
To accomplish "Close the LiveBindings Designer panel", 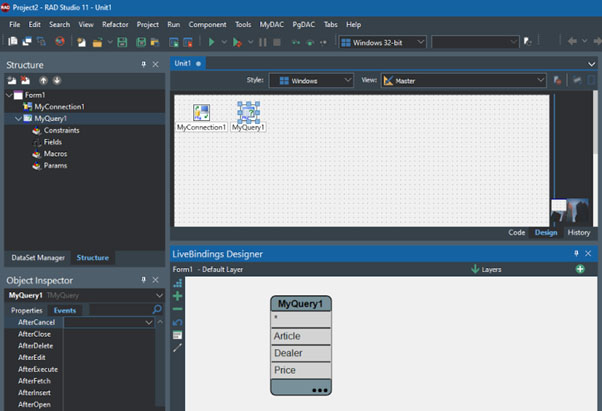I will point(588,253).
